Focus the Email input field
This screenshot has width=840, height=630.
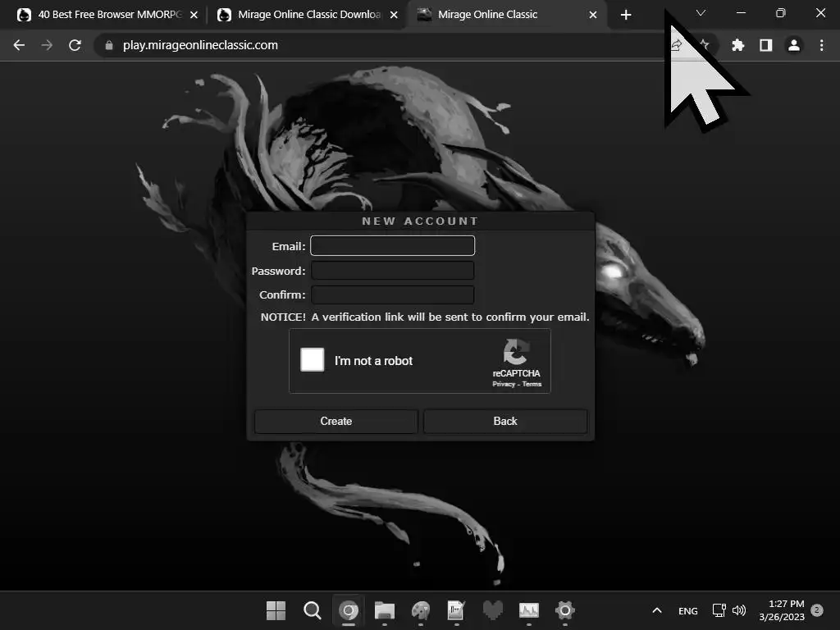(x=393, y=246)
